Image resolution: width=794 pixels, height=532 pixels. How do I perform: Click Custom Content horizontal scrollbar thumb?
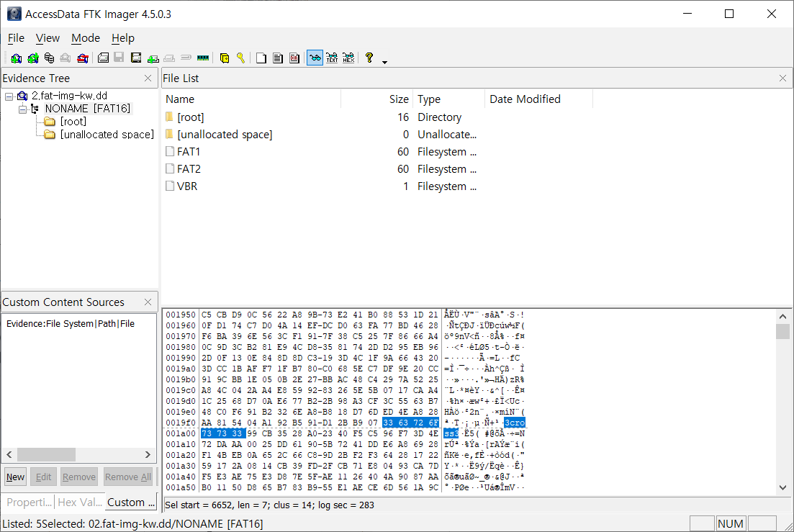pos(46,454)
